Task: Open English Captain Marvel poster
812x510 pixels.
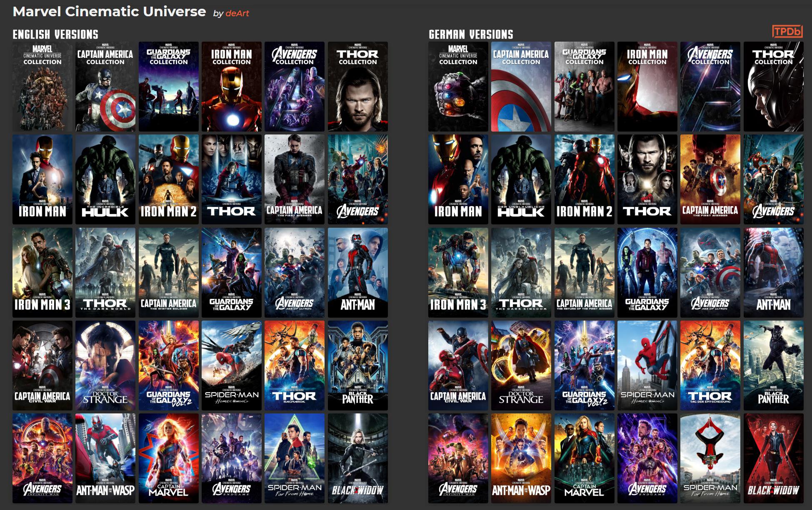Action: tap(169, 458)
